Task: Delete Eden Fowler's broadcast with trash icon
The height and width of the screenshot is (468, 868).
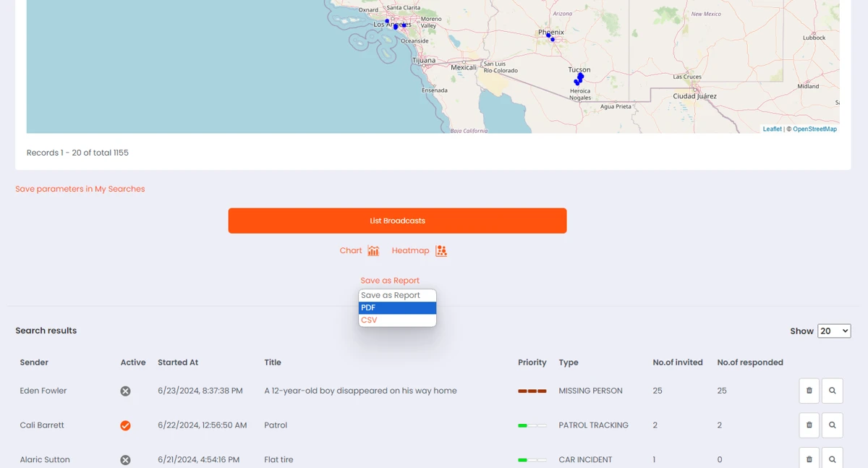Action: [x=809, y=391]
